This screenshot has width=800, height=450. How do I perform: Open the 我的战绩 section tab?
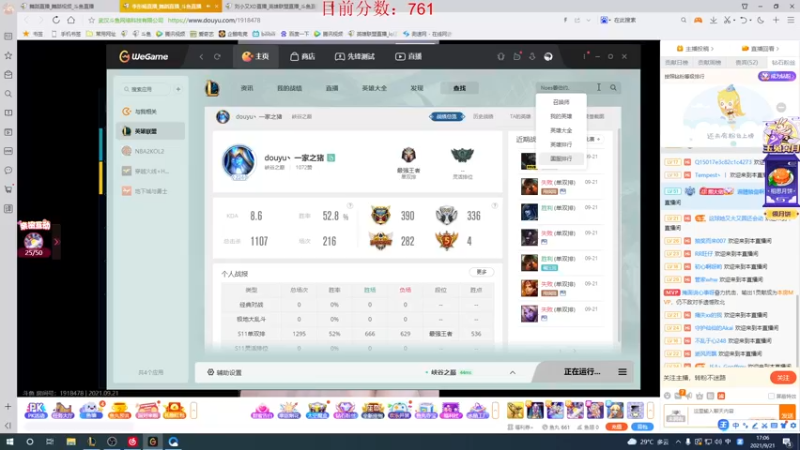click(x=289, y=88)
